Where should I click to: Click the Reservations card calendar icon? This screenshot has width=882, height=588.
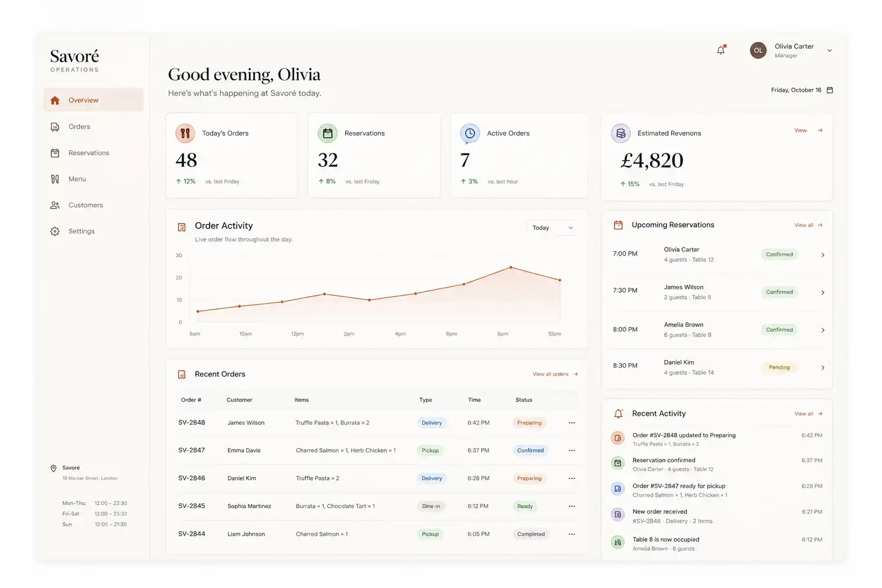327,133
